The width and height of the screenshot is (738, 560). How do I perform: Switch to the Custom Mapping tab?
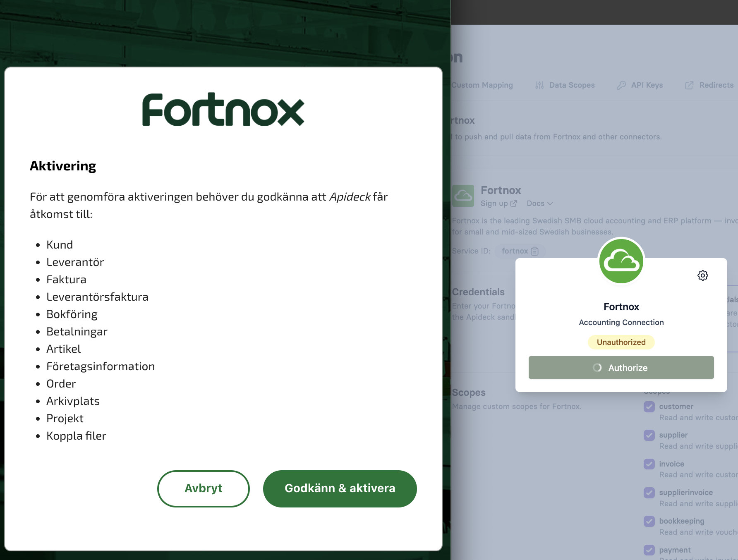[482, 85]
